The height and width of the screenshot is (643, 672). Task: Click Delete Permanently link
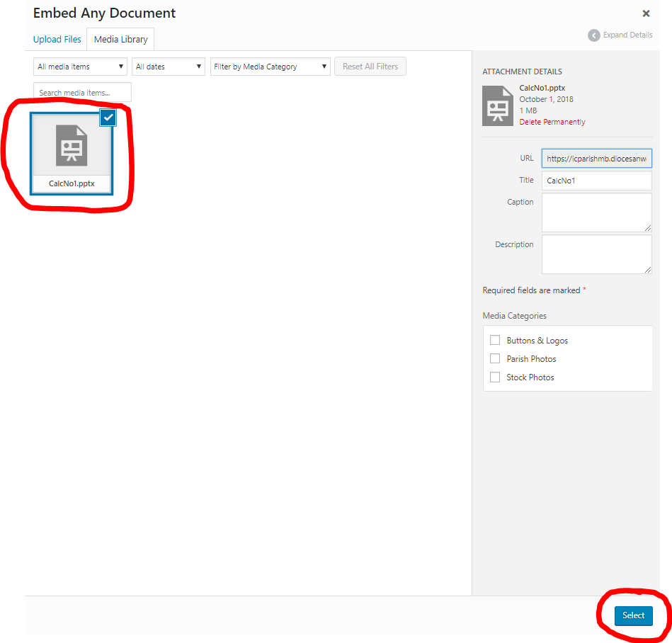(x=552, y=122)
